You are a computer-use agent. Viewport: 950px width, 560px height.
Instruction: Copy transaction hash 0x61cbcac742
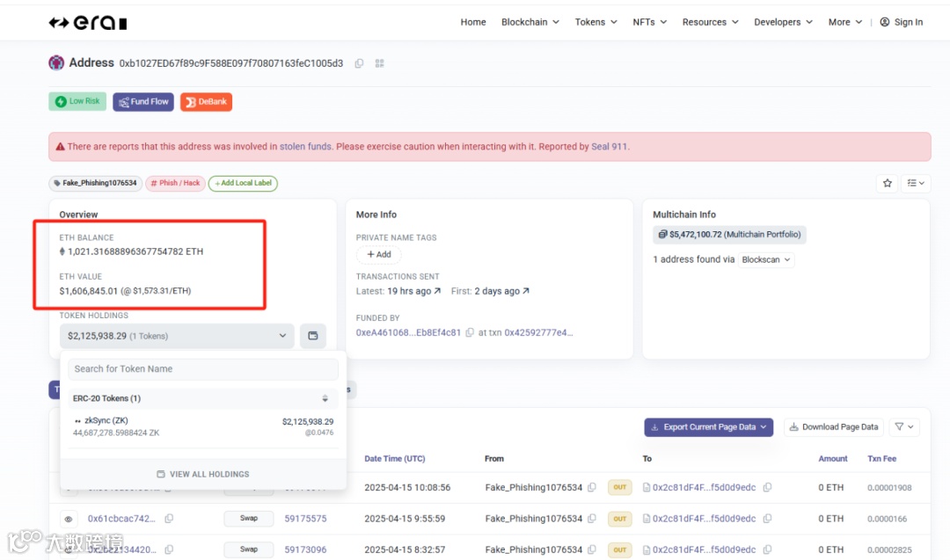pos(169,518)
